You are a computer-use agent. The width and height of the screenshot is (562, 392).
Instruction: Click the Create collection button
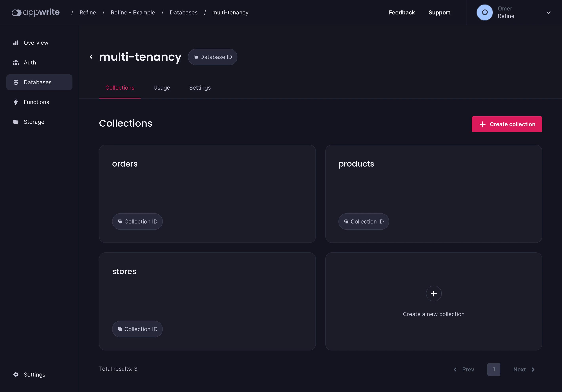[507, 124]
